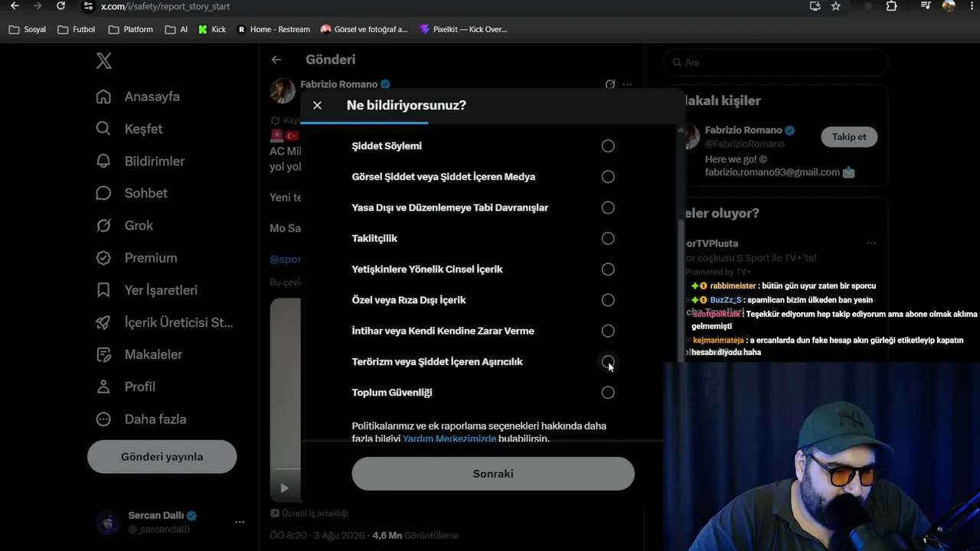Pick the Taklitçilik radio option
Viewport: 980px width, 551px height.
(608, 239)
